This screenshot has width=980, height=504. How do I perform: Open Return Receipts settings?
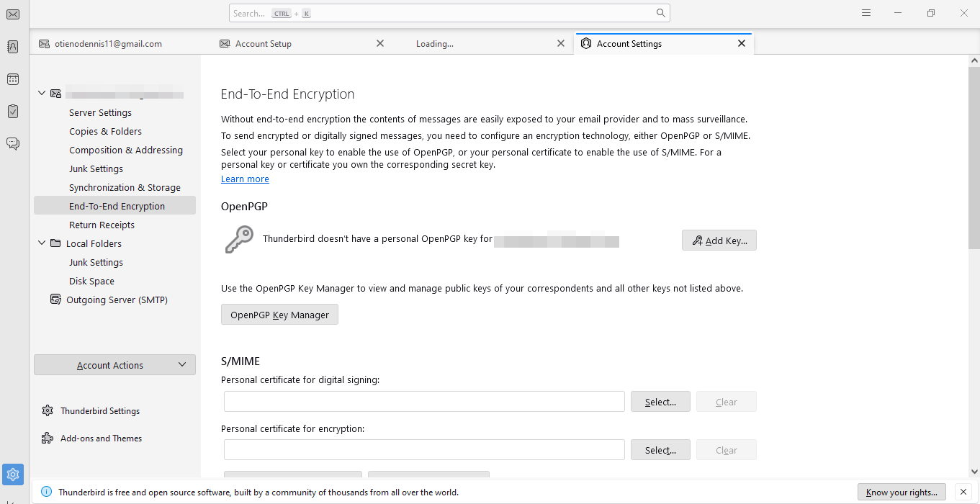tap(102, 225)
